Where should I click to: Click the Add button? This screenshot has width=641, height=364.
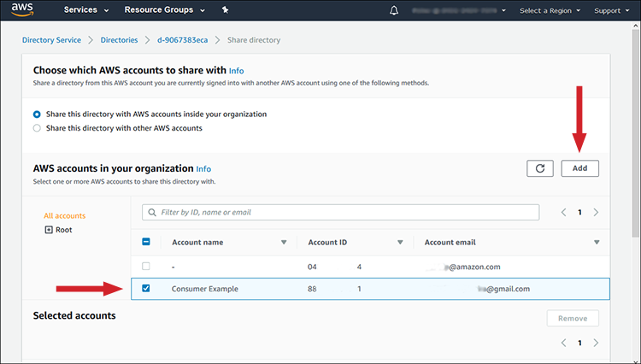[x=579, y=168]
